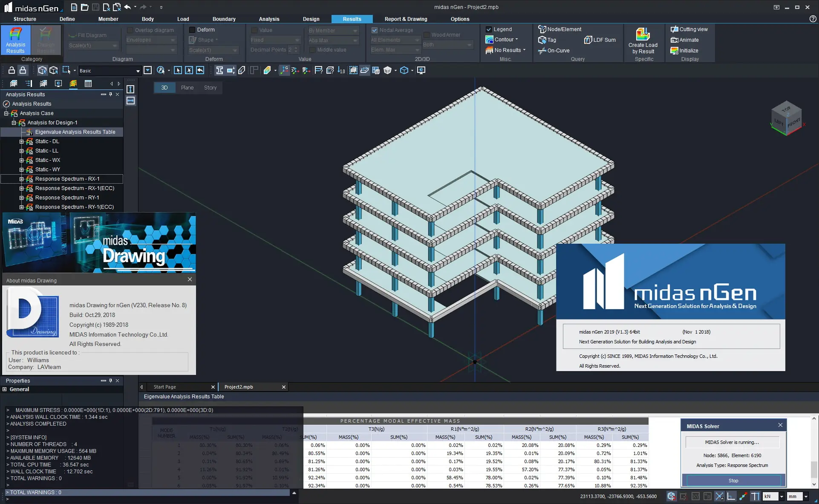Image resolution: width=819 pixels, height=504 pixels.
Task: Click the table grid icon in panel strip
Action: 88,84
